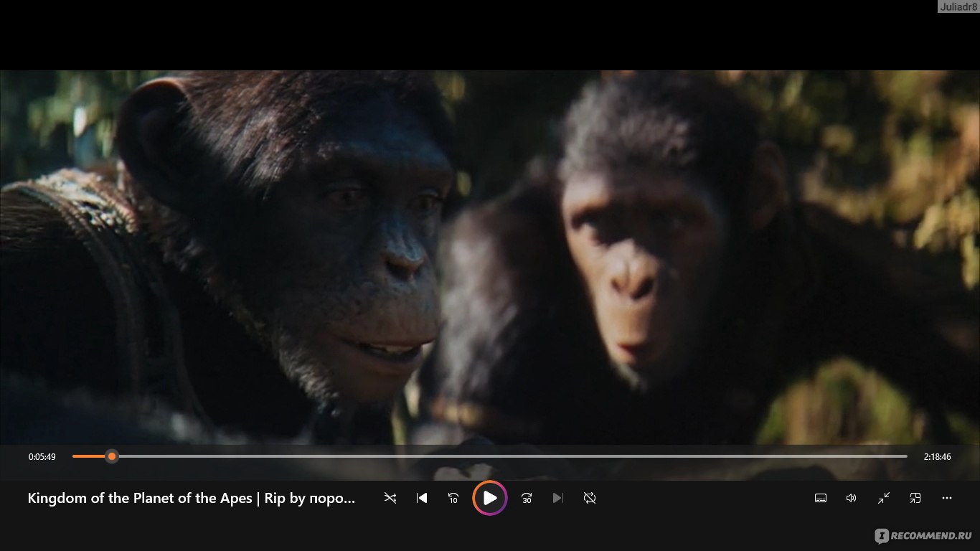
Task: Open the volume control
Action: (x=852, y=498)
